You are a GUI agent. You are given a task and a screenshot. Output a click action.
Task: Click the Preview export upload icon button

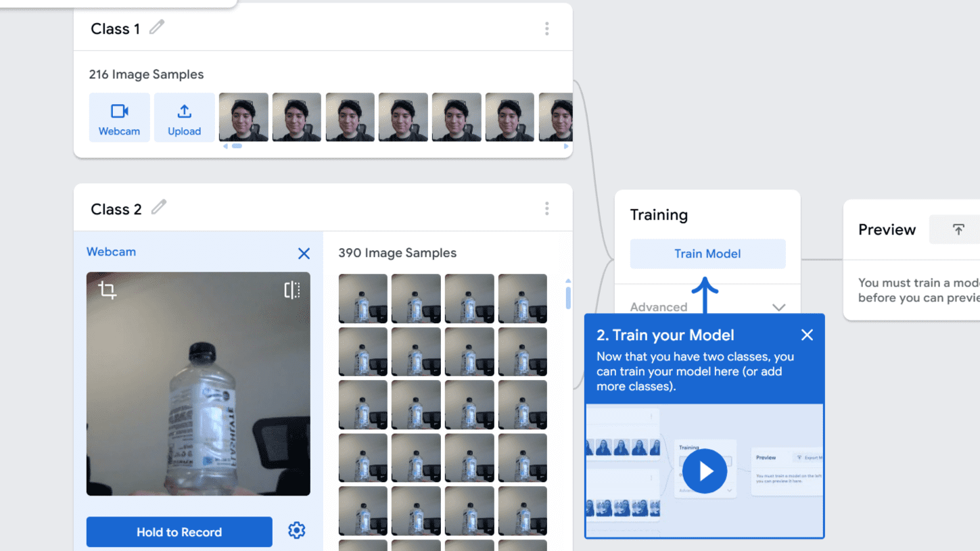958,230
